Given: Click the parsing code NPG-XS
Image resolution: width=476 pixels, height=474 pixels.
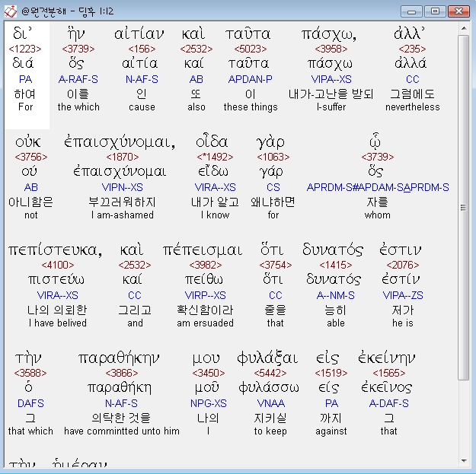Looking at the screenshot, I should pos(209,403).
